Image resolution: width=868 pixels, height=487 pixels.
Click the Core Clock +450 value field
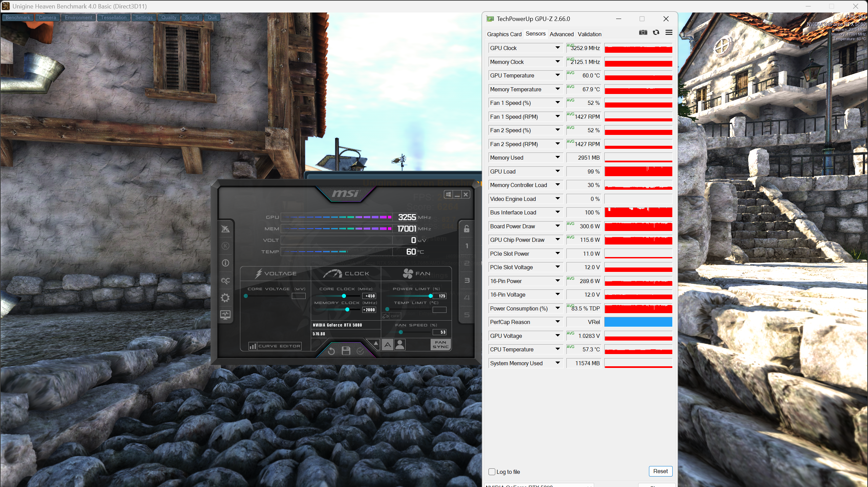click(369, 296)
